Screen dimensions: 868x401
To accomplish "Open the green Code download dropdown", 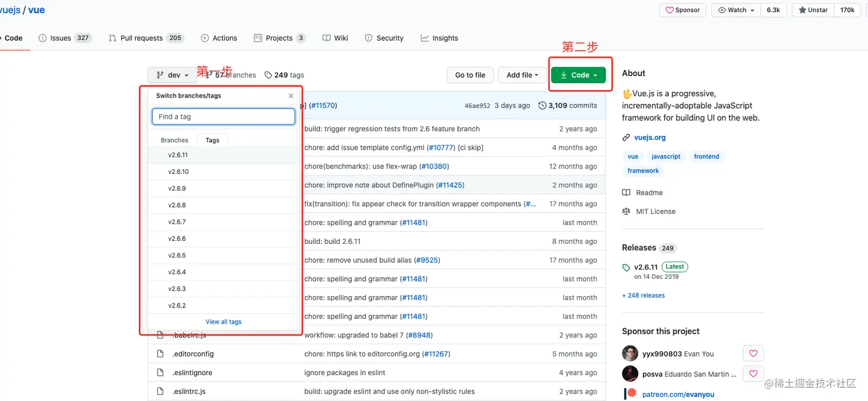I will [579, 75].
